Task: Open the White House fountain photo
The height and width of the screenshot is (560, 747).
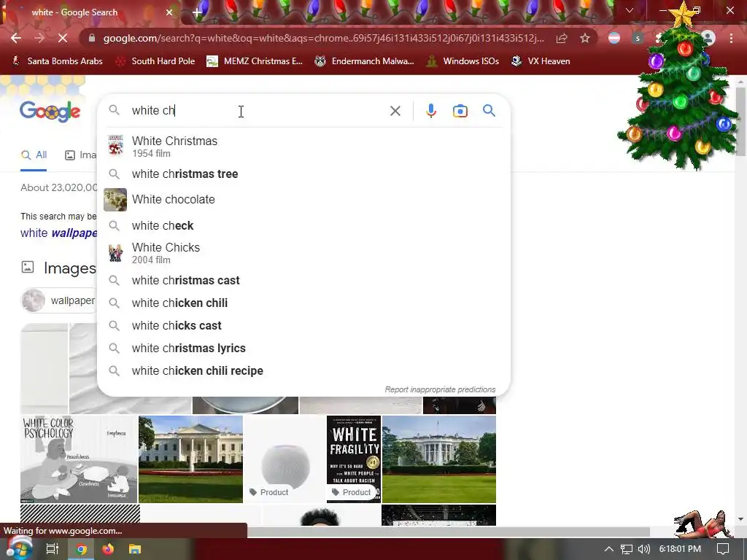Action: tap(190, 459)
